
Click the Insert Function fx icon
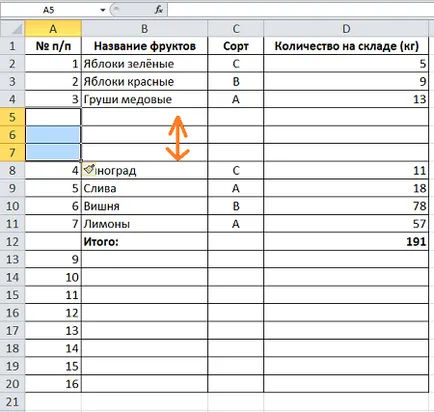(x=159, y=10)
